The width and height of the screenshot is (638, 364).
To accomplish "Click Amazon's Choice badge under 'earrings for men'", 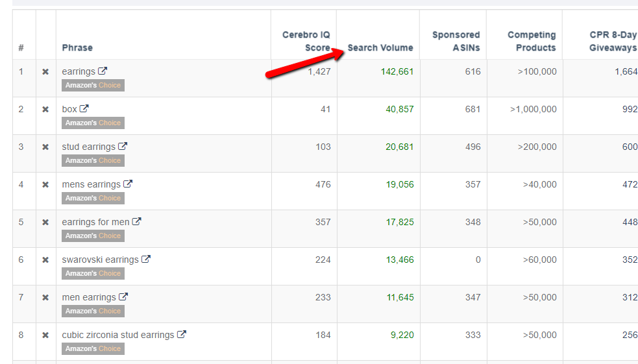I will click(93, 236).
